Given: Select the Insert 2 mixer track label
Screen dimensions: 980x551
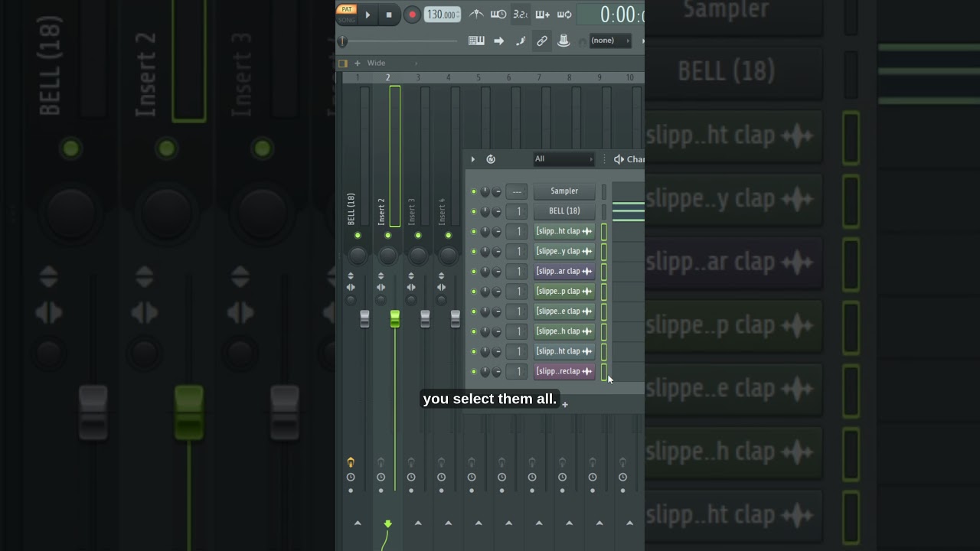Looking at the screenshot, I should [381, 211].
